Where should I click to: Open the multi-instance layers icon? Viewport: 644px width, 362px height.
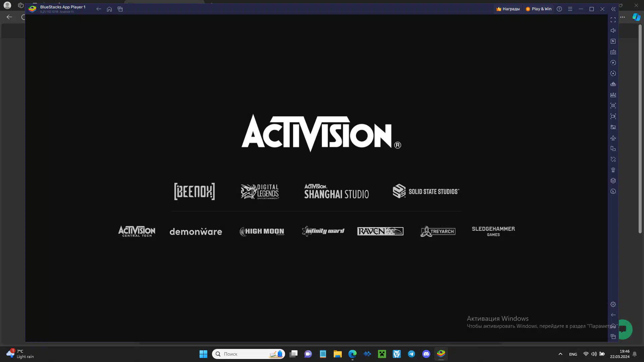pos(613,181)
